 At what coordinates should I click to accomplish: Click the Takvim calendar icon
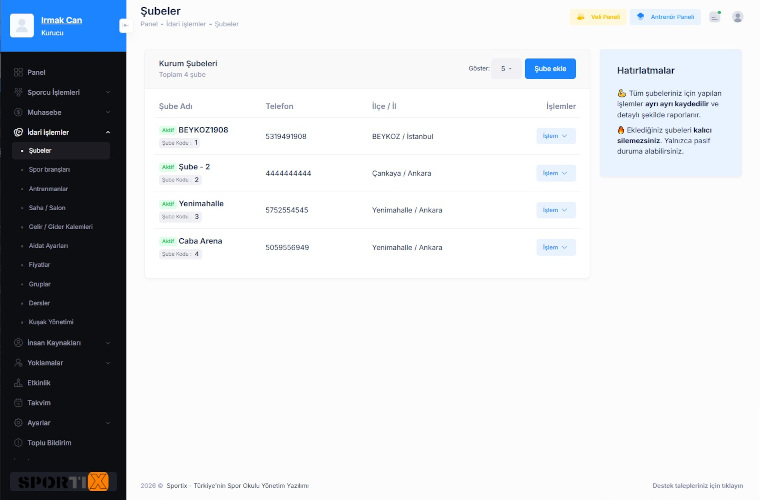point(18,403)
